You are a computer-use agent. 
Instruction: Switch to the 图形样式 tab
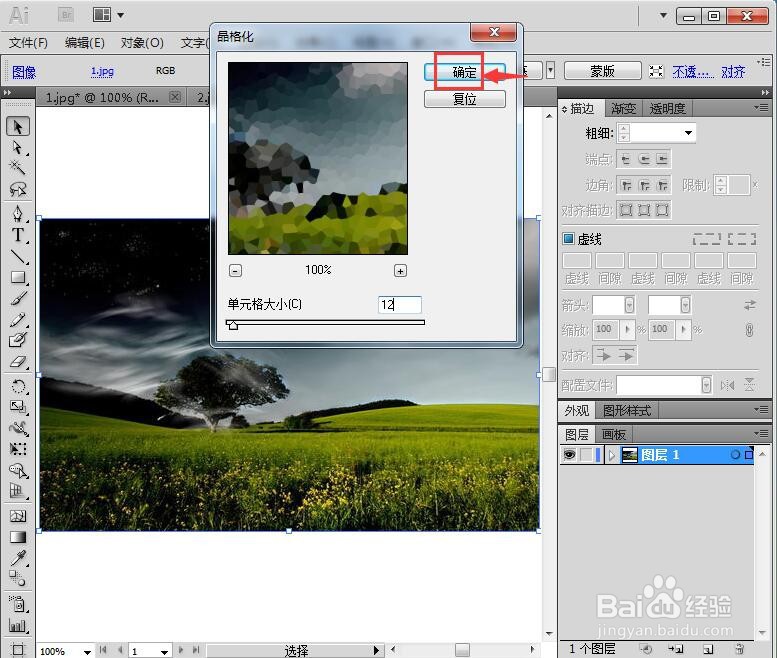[x=627, y=410]
